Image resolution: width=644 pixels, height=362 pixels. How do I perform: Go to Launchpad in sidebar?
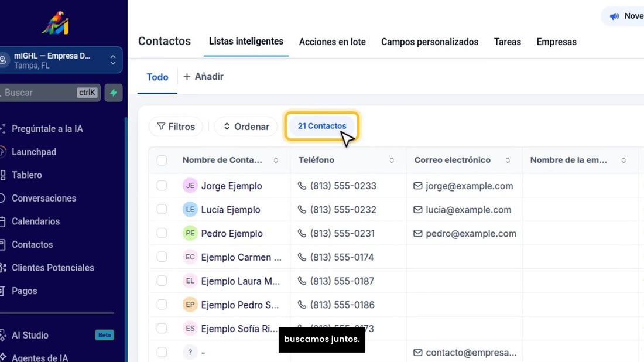click(x=34, y=152)
